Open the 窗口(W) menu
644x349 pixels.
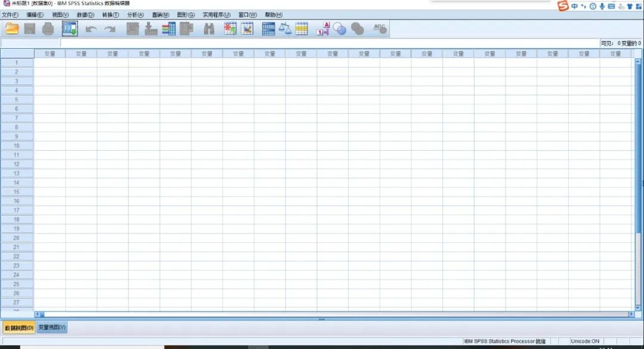point(247,15)
